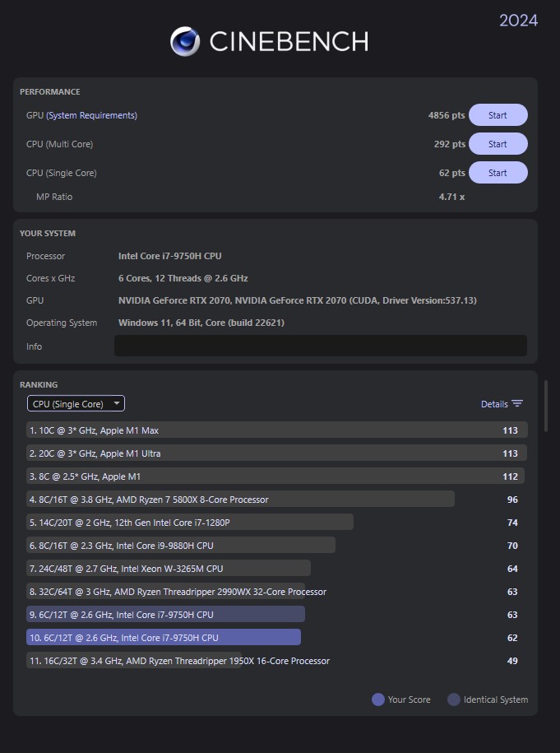560x753 pixels.
Task: Click the Windows 11 operating system value
Action: (x=201, y=323)
